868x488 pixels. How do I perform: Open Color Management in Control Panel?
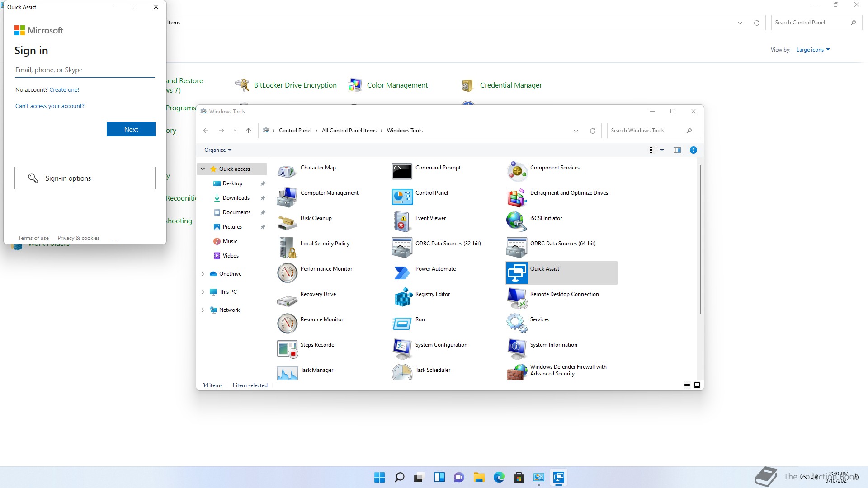coord(388,85)
